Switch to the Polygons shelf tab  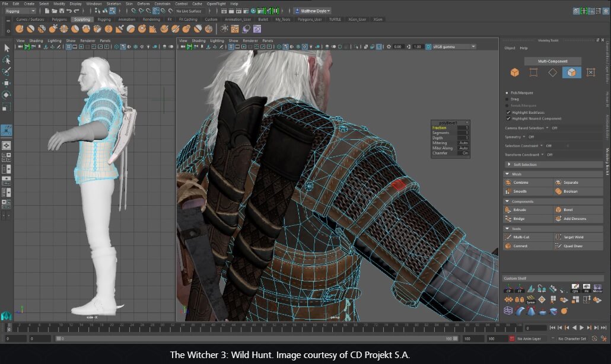tap(61, 19)
